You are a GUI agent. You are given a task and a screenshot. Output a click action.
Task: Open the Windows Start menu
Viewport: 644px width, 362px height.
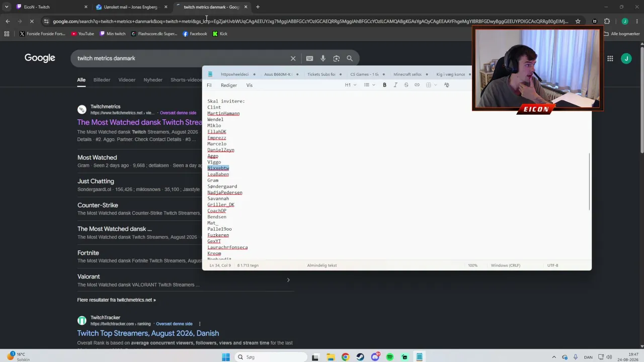click(226, 357)
